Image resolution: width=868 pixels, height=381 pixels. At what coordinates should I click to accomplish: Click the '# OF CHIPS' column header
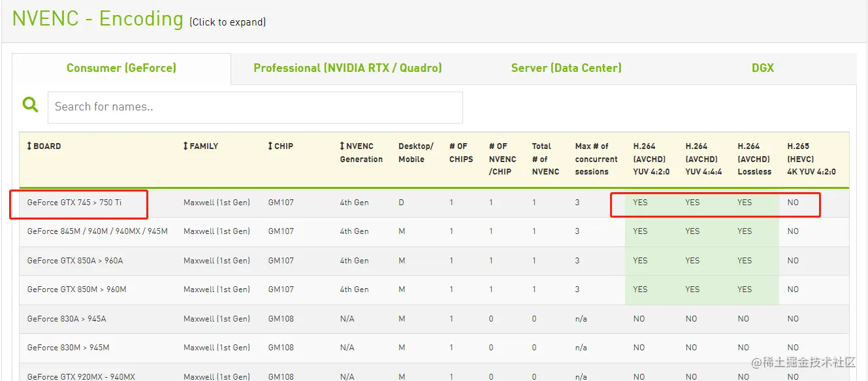(461, 153)
